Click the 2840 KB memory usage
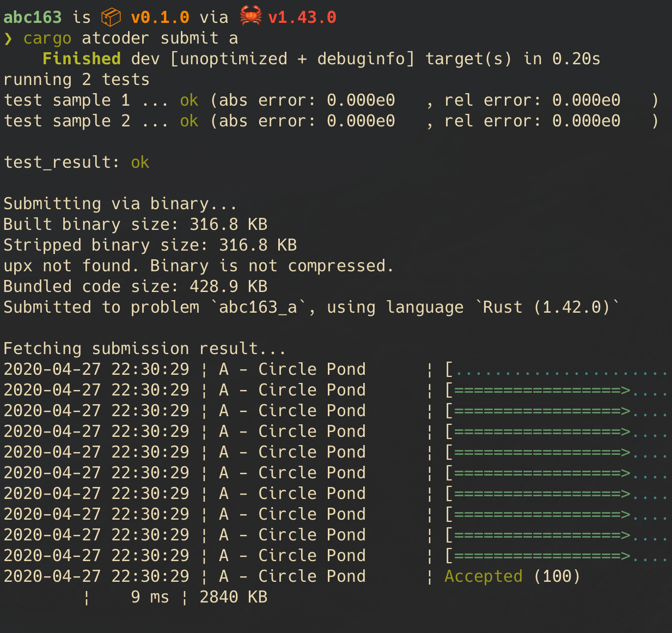 233,598
